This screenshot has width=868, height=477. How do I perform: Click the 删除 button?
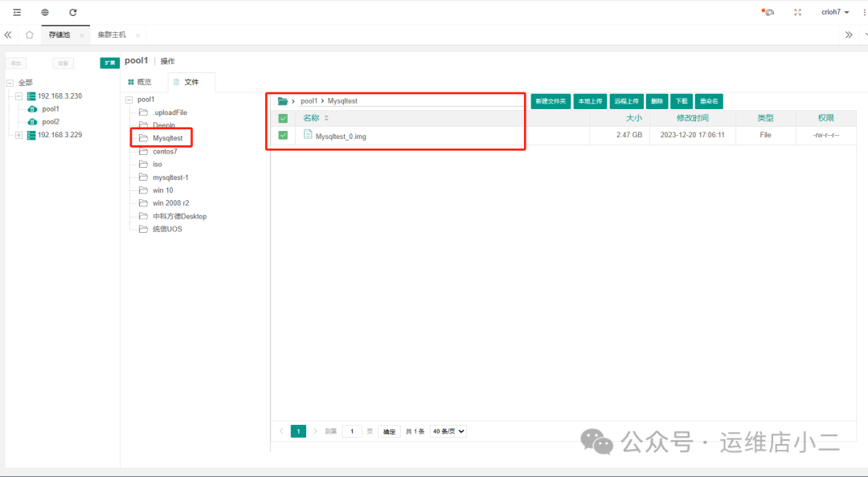[x=657, y=101]
